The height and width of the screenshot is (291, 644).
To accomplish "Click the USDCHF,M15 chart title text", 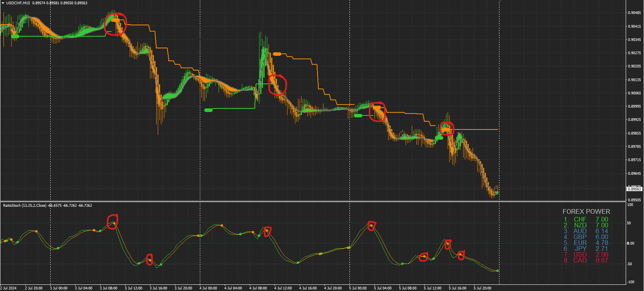I will click(18, 3).
